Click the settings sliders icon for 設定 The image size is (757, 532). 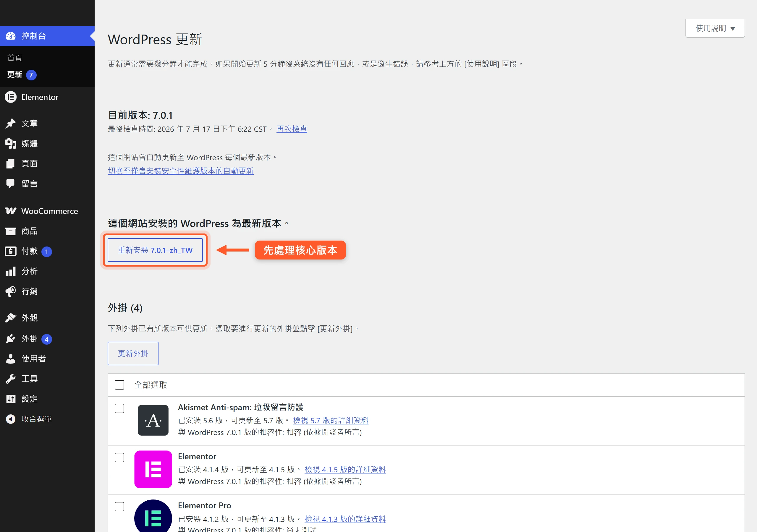pyautogui.click(x=11, y=399)
